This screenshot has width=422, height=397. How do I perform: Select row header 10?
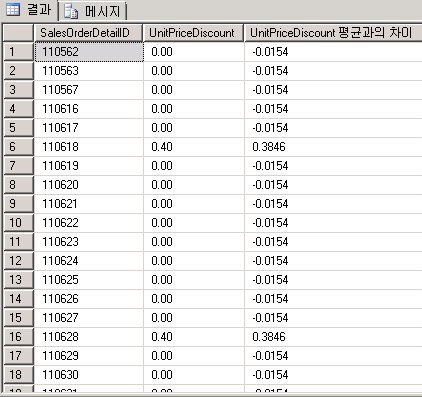pos(19,223)
